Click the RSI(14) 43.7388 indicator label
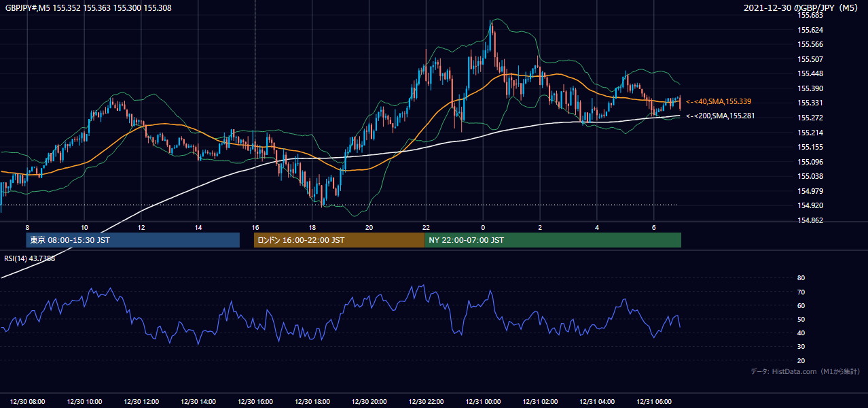Image resolution: width=868 pixels, height=408 pixels. coord(30,258)
